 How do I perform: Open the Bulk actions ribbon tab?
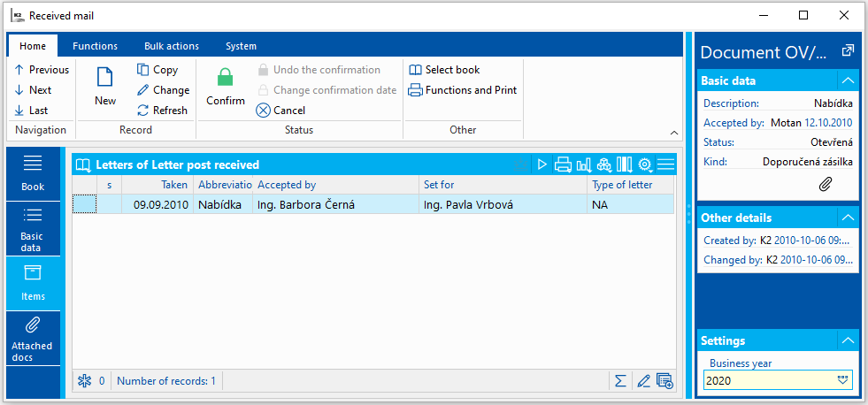tap(172, 46)
